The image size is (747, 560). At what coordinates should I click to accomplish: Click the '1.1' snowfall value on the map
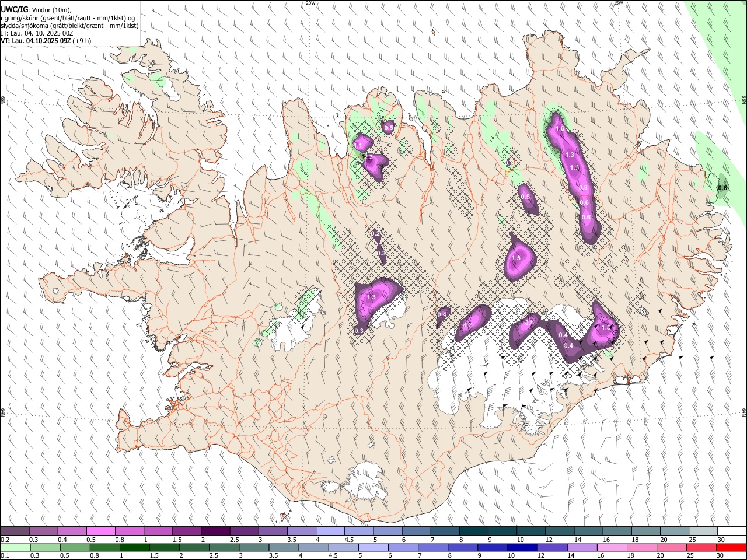pyautogui.click(x=358, y=145)
